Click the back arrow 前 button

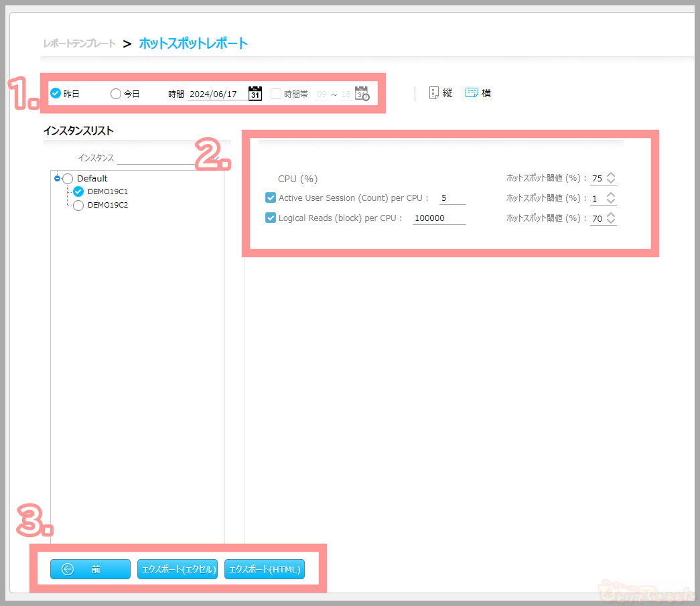point(90,569)
